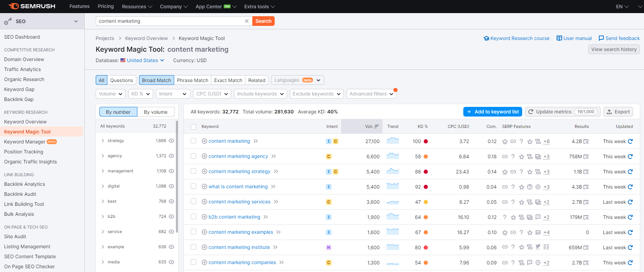Check the box for content marketing services
Screen dimensions: 644x272
point(193,202)
